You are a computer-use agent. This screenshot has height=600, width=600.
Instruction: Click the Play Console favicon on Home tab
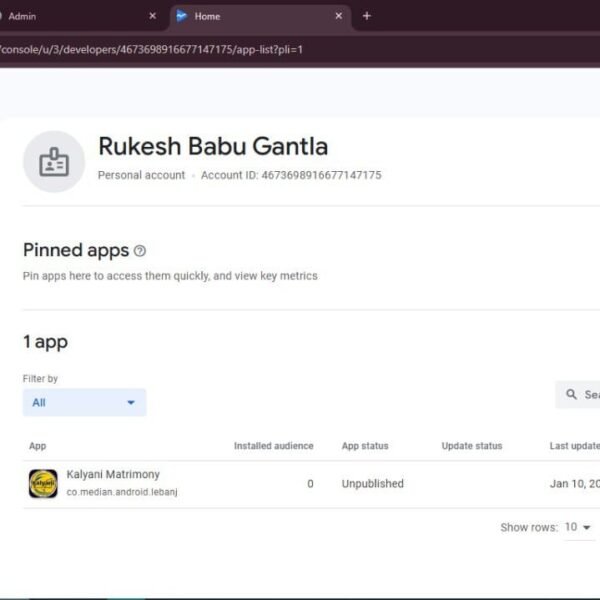pos(181,16)
